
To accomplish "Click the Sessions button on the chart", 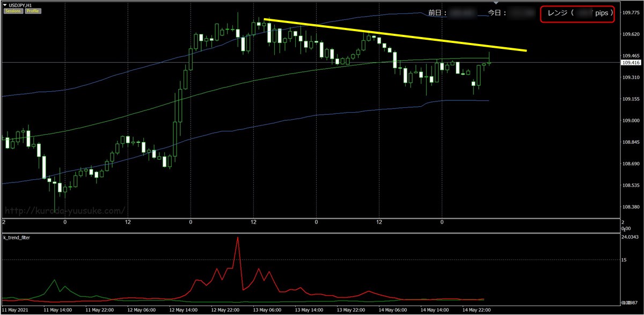I will click(x=14, y=11).
